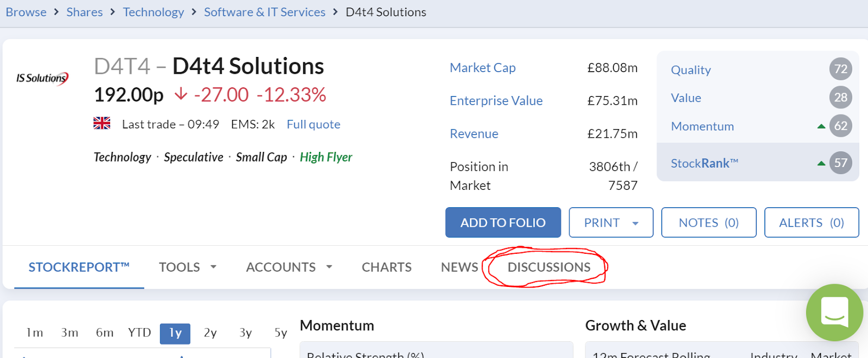This screenshot has width=868, height=358.
Task: Switch to the DISCUSSIONS tab
Action: click(x=549, y=267)
